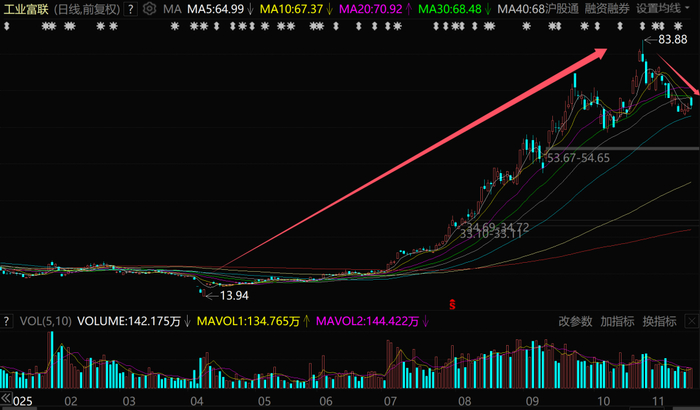
Task: Click the 13.94 low price label
Action: 234,296
